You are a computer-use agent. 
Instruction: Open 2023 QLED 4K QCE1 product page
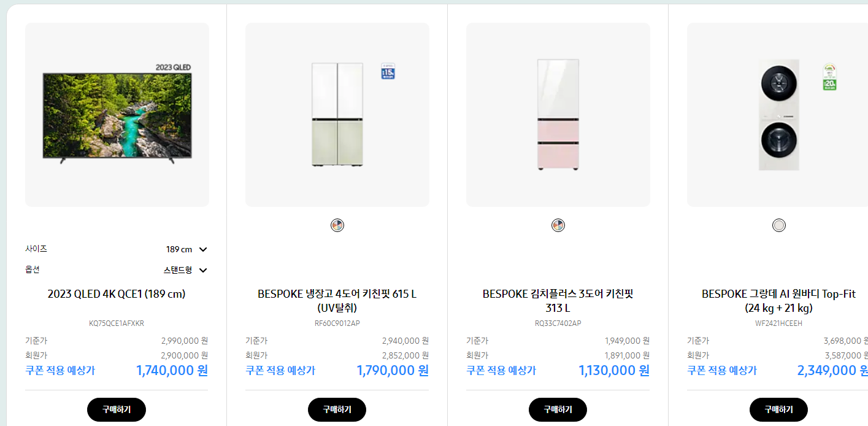pos(117,294)
